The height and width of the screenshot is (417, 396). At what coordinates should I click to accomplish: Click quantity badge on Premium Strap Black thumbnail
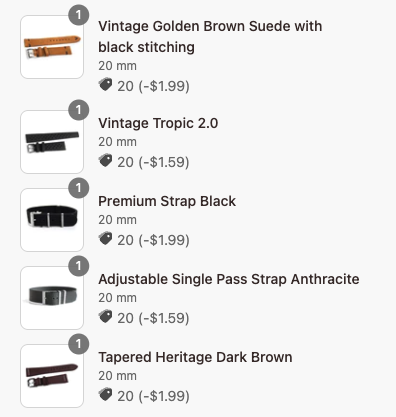79,188
